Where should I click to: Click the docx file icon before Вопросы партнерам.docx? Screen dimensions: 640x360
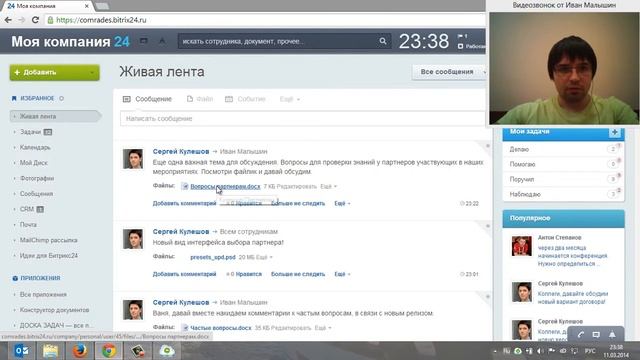coord(185,186)
